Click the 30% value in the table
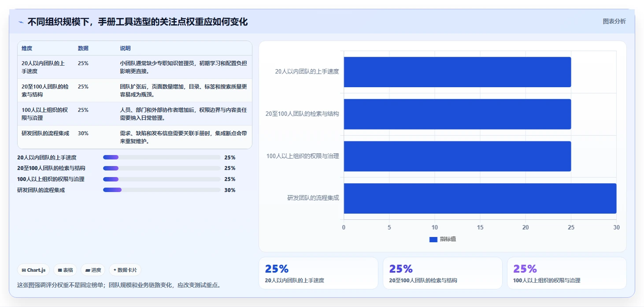 83,133
